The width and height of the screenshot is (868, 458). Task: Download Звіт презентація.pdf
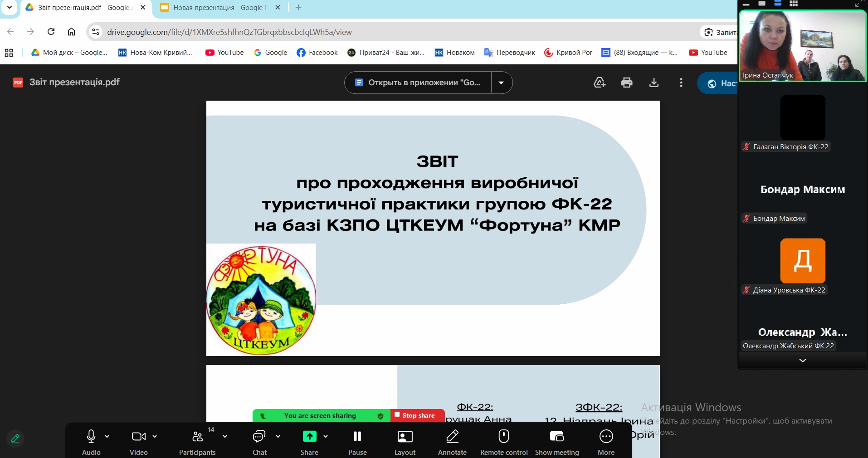(x=654, y=83)
